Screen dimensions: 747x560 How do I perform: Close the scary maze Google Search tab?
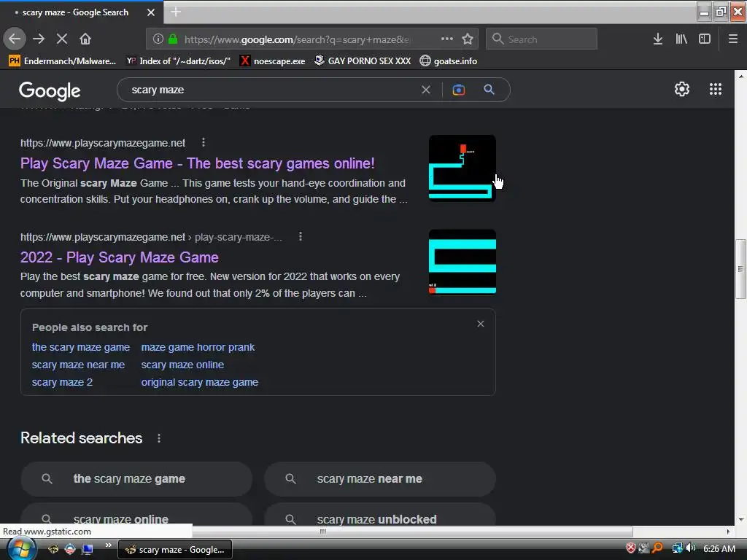tap(150, 12)
